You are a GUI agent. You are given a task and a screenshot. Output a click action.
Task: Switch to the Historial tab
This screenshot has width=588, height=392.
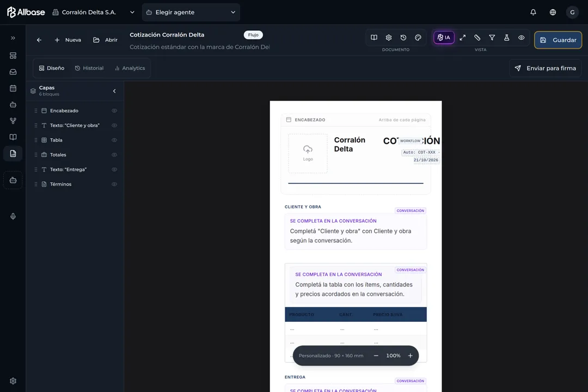[89, 68]
